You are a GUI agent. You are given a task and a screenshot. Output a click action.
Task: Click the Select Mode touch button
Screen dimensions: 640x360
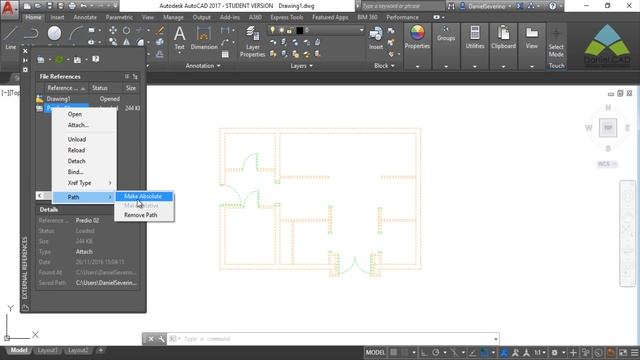click(556, 43)
